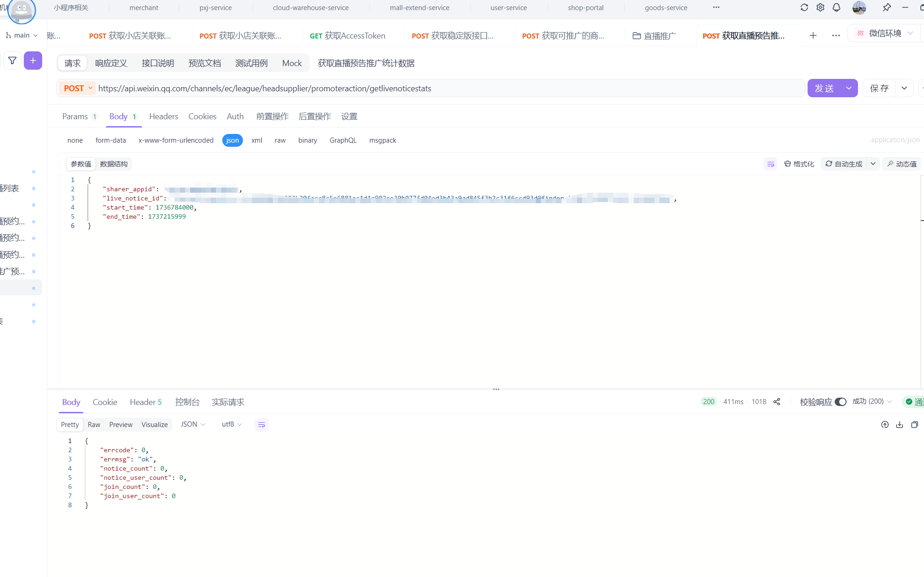Download the response body
This screenshot has width=924, height=577.
900,425
